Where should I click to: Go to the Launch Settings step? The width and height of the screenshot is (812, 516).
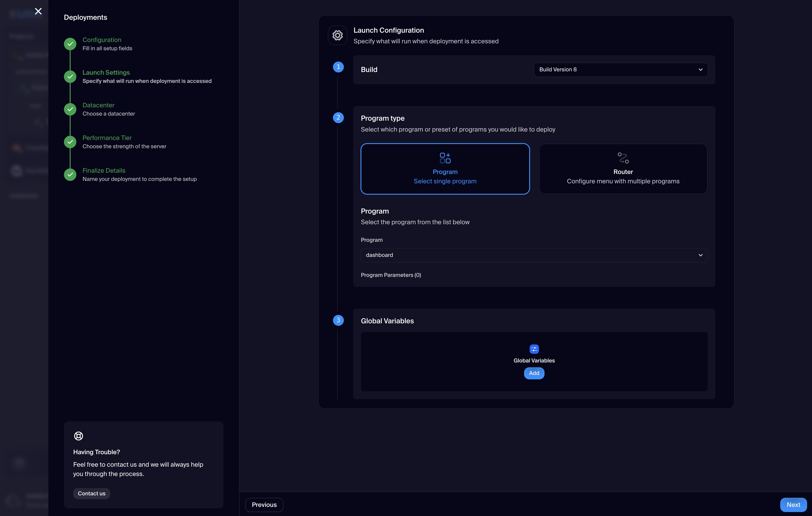point(106,73)
